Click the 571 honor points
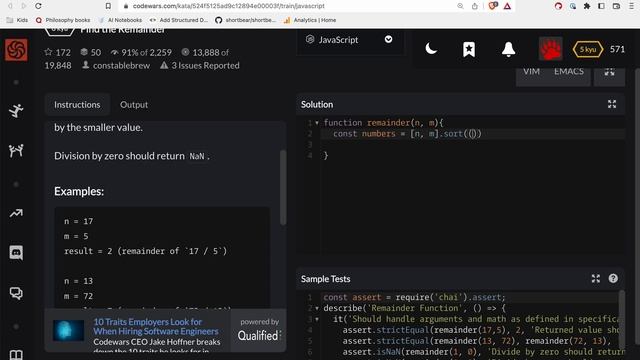This screenshot has height=360, width=640. click(617, 49)
